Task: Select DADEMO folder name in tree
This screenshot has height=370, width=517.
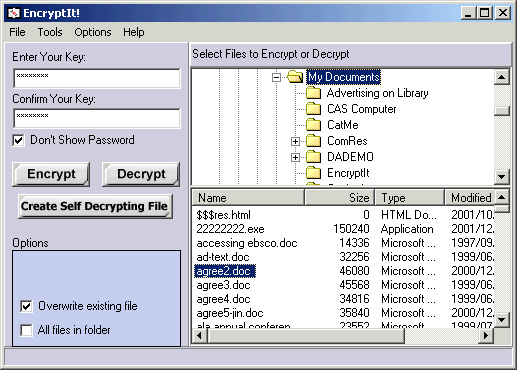Action: (x=350, y=157)
